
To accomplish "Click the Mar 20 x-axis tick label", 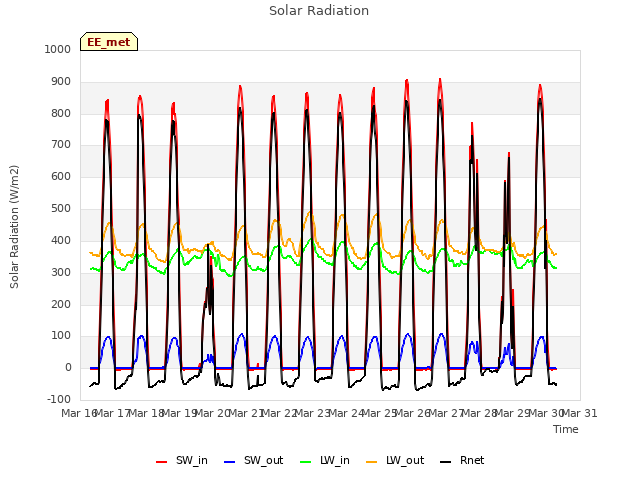I will click(213, 413).
